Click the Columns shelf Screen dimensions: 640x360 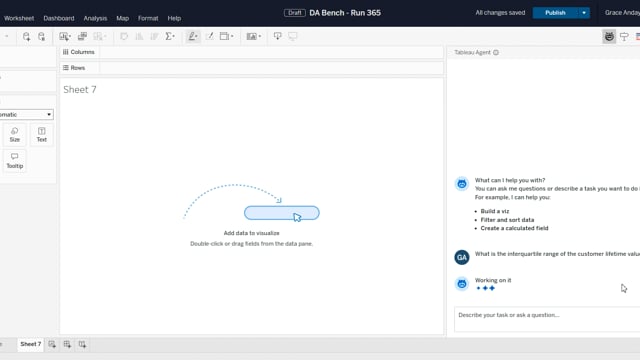pyautogui.click(x=251, y=52)
